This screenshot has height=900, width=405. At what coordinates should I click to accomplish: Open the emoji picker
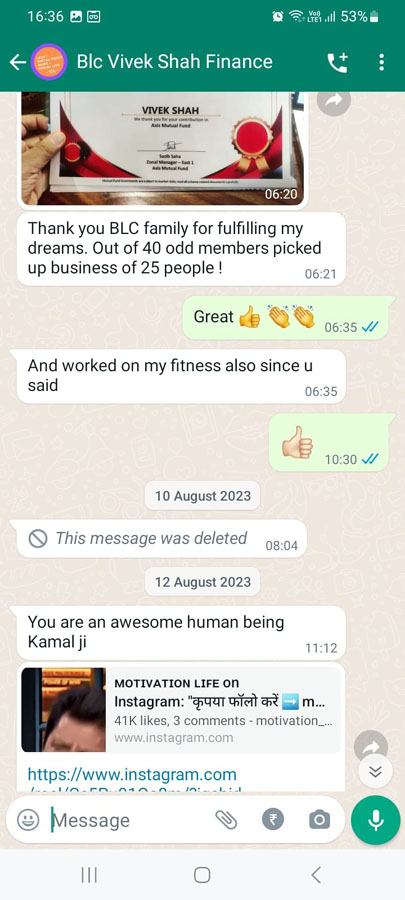pos(28,820)
